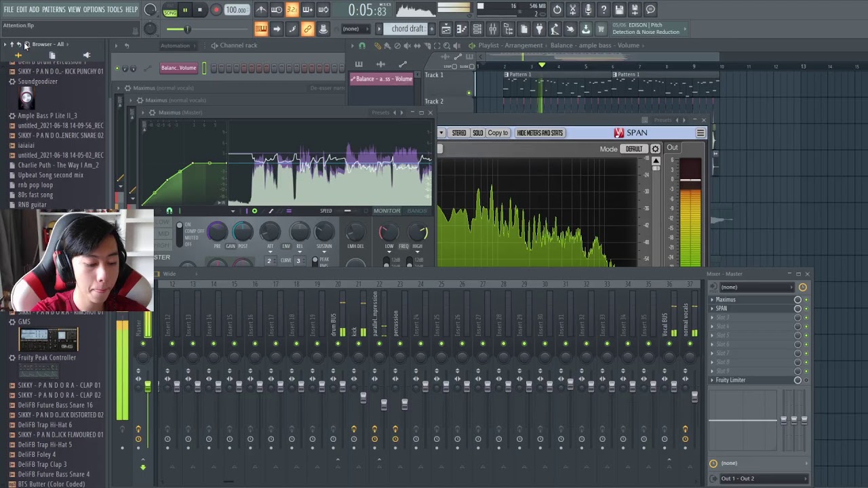This screenshot has height=488, width=868.
Task: Adjust the Master channel fader in mixer
Action: coord(148,387)
